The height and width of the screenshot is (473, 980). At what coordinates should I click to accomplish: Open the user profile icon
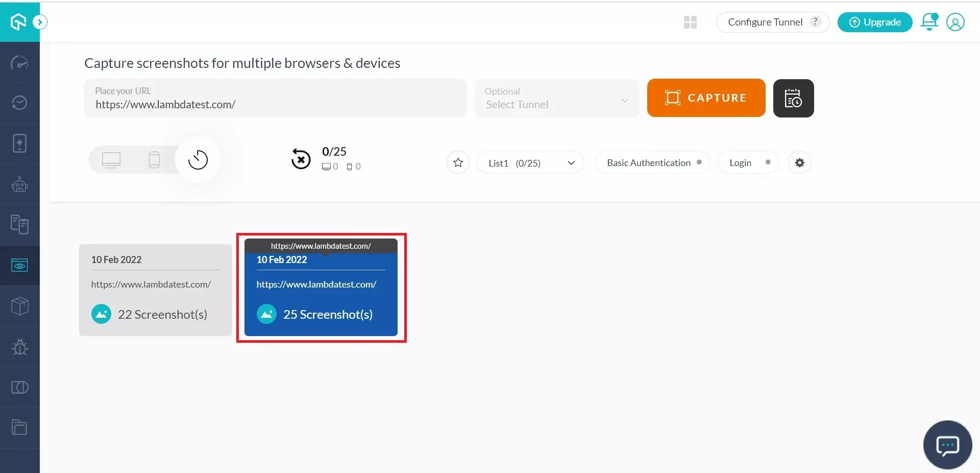coord(955,22)
